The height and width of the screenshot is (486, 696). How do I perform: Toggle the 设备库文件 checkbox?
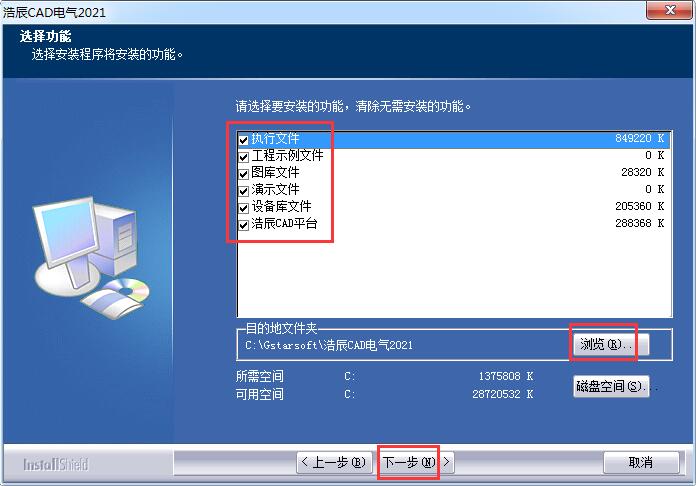pos(243,208)
